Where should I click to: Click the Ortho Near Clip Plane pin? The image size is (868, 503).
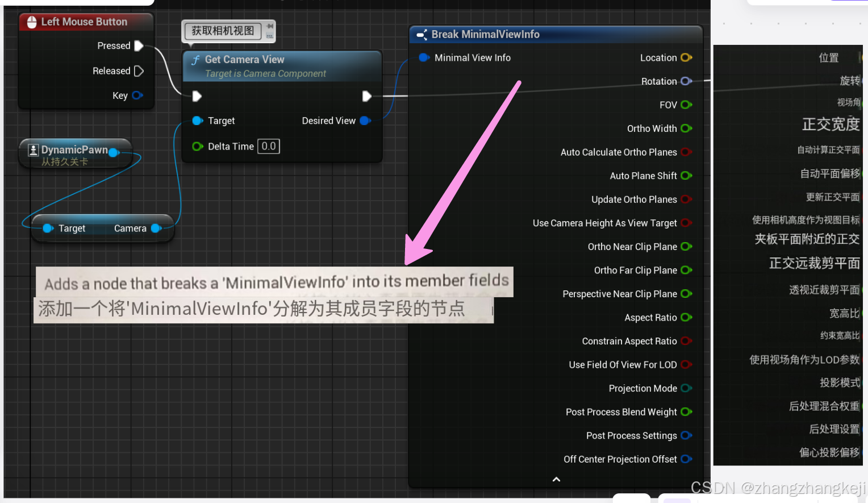(x=686, y=247)
